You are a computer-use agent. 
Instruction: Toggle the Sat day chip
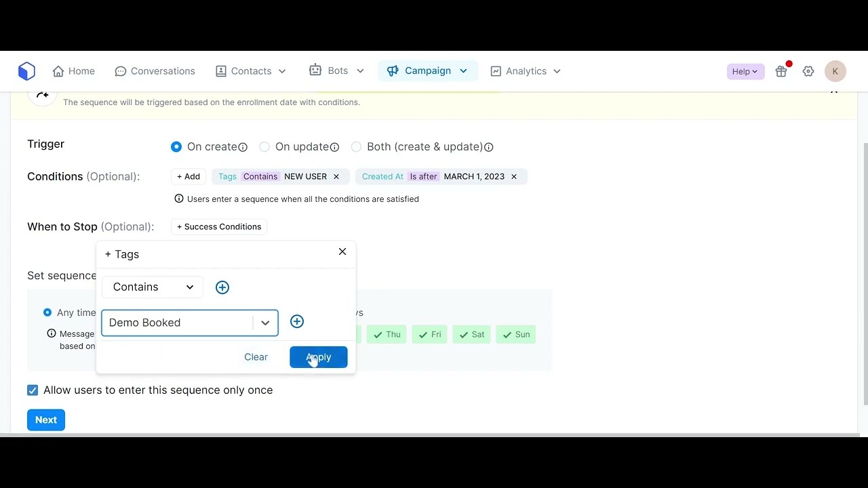point(471,335)
